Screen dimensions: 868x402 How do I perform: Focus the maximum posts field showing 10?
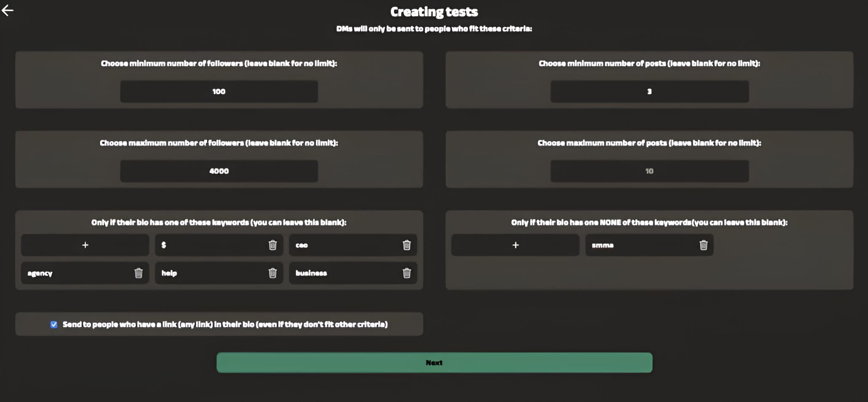coord(649,171)
